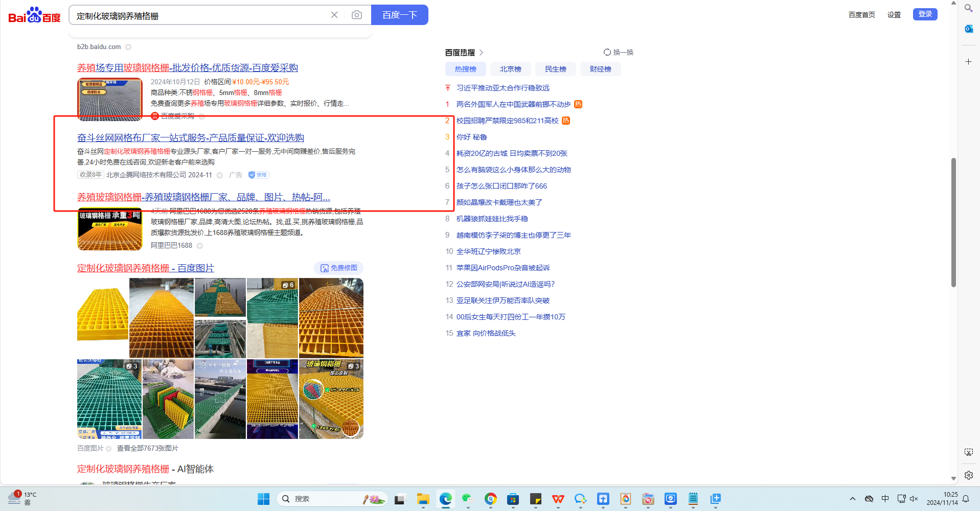Image resolution: width=980 pixels, height=511 pixels.
Task: Expand the 百度热搜 chevron arrow
Action: (x=481, y=53)
